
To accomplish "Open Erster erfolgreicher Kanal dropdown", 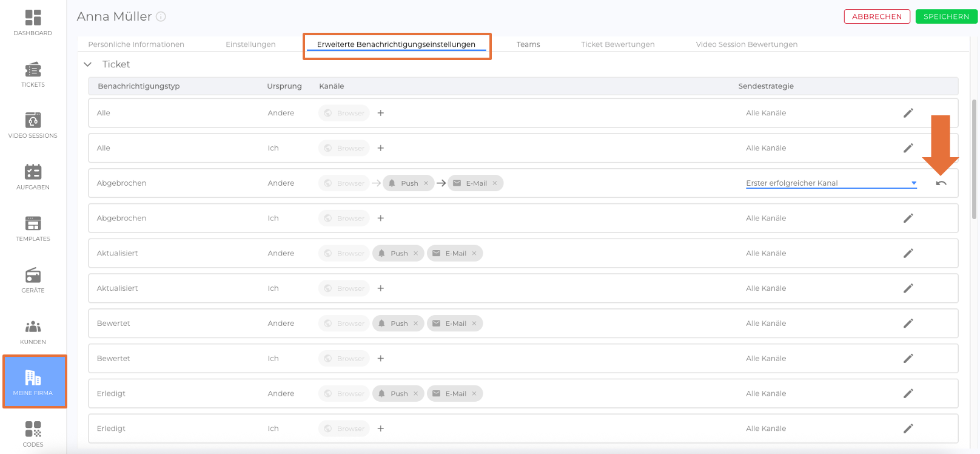I will pyautogui.click(x=831, y=183).
